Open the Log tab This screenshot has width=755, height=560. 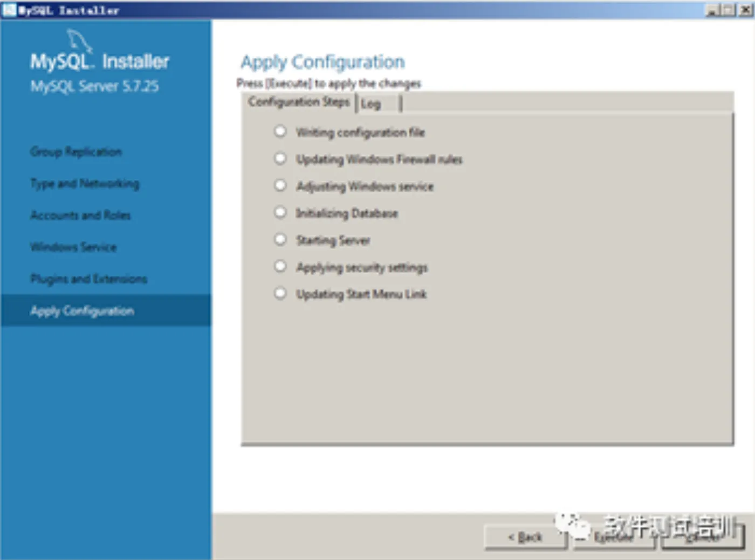click(379, 103)
